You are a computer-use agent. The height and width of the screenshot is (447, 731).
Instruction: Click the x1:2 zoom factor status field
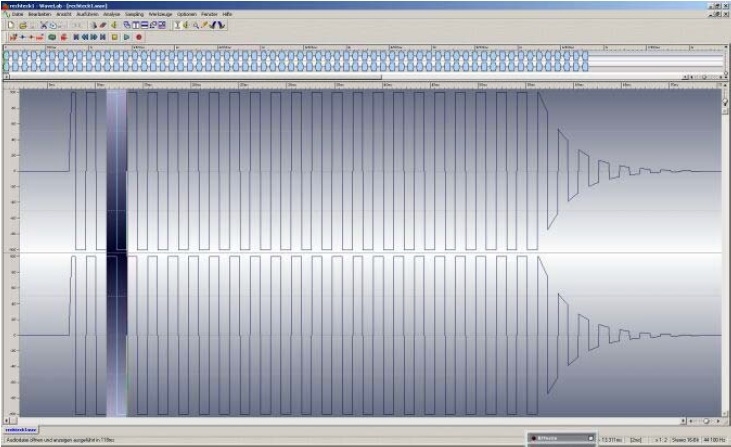pyautogui.click(x=661, y=440)
